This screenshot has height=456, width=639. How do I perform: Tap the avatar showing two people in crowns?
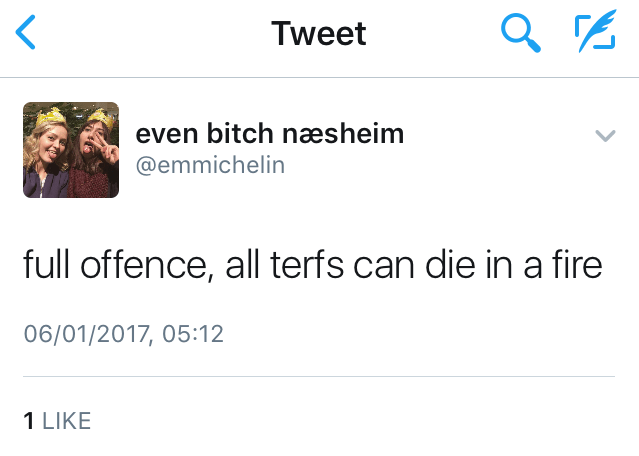point(71,149)
